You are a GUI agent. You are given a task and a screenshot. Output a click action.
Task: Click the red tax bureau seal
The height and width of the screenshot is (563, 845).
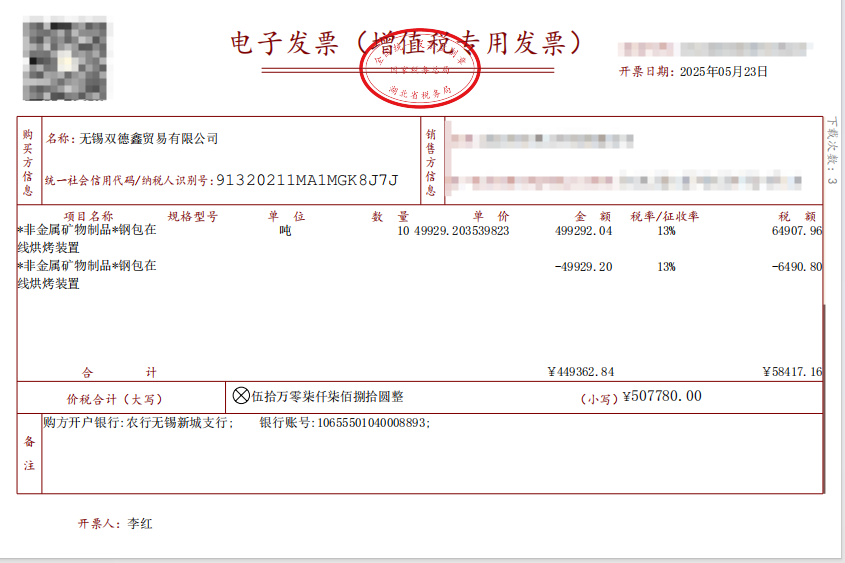[x=420, y=68]
